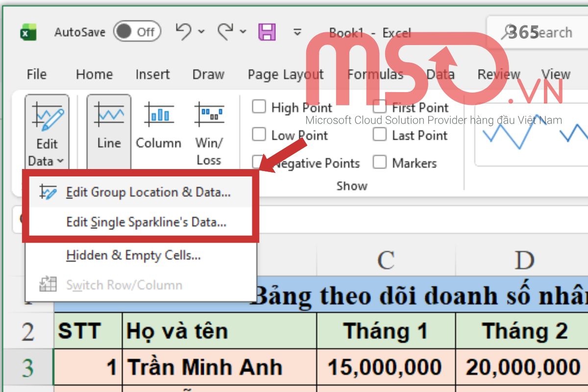Redo the last action

pos(226,32)
